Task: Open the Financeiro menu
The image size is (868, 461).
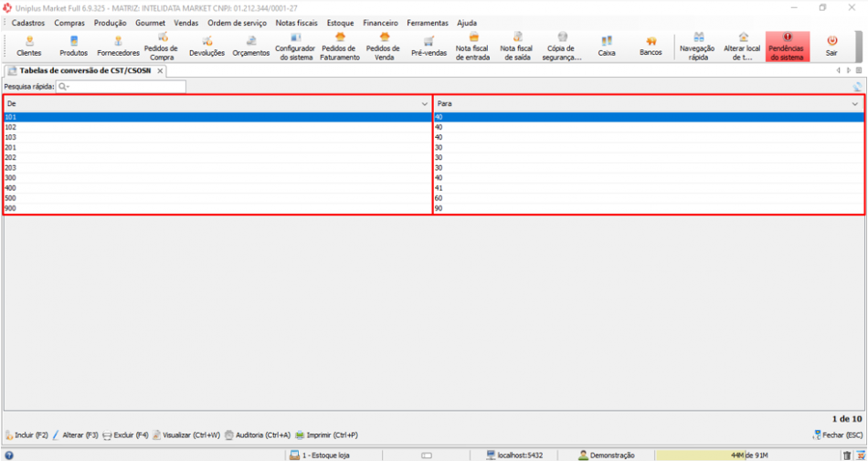Action: pyautogui.click(x=380, y=23)
